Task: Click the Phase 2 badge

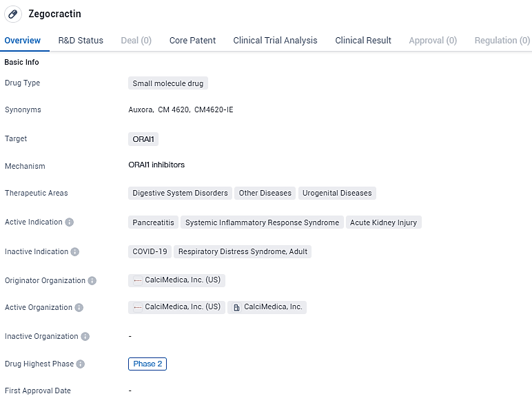Action: [x=147, y=364]
